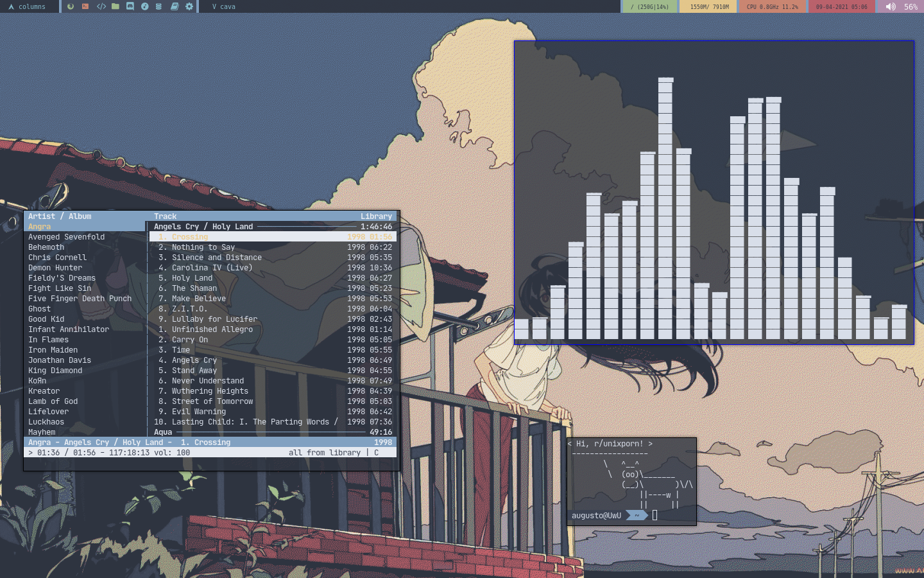Select the artist Infant Annihilator
The height and width of the screenshot is (578, 924).
pos(69,329)
